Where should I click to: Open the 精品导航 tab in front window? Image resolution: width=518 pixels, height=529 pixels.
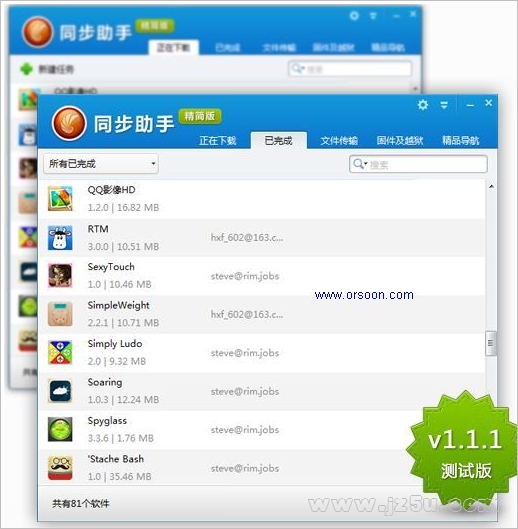[x=461, y=140]
